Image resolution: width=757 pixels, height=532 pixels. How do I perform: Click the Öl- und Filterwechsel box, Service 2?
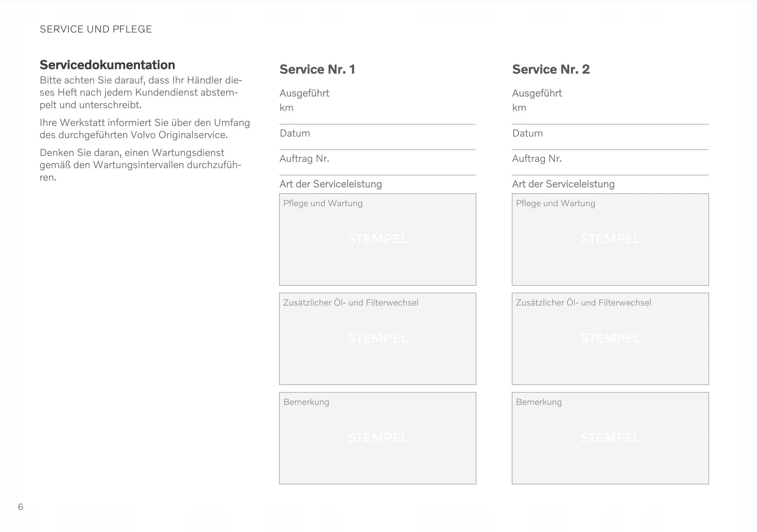610,339
